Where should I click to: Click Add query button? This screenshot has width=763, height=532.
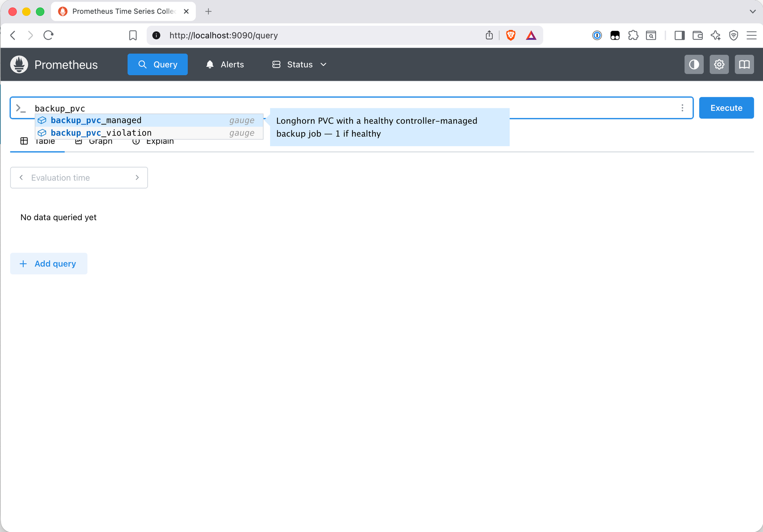point(49,264)
